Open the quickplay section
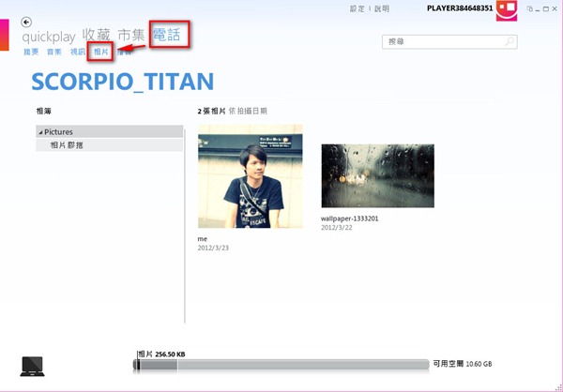 click(49, 37)
